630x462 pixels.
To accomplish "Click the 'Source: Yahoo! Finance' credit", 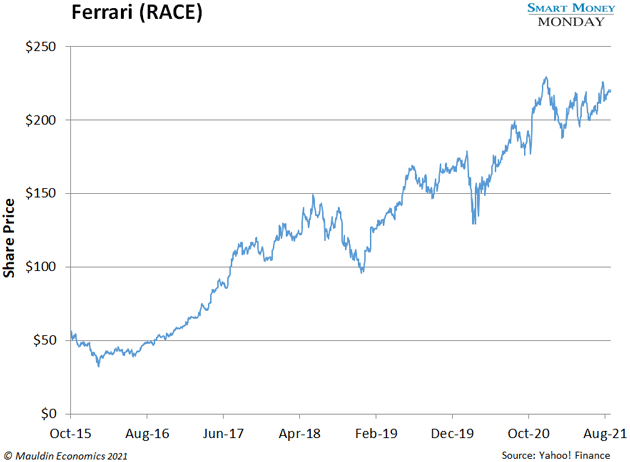I will tap(556, 456).
